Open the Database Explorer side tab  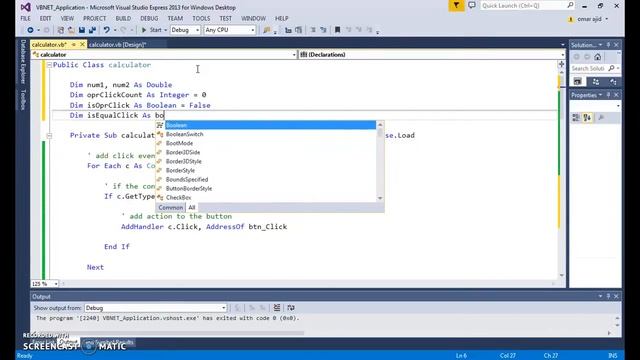(x=23, y=62)
